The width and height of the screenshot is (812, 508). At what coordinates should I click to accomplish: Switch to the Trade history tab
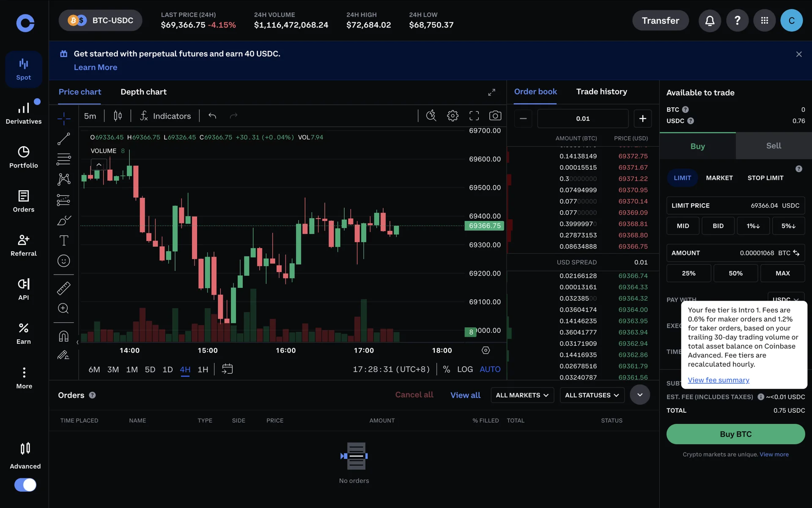(601, 91)
